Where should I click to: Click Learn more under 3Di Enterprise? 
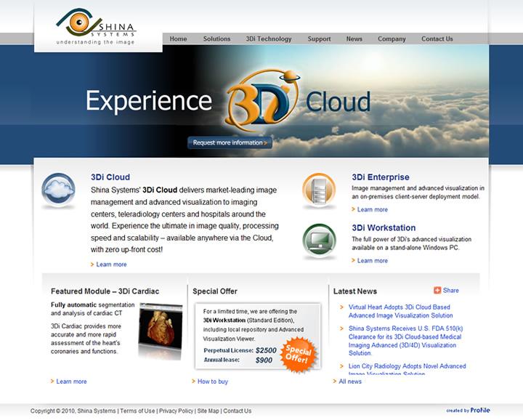tap(373, 210)
